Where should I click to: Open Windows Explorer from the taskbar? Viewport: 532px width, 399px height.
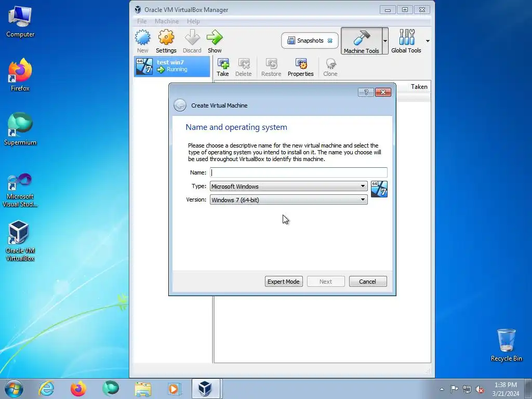pyautogui.click(x=143, y=389)
